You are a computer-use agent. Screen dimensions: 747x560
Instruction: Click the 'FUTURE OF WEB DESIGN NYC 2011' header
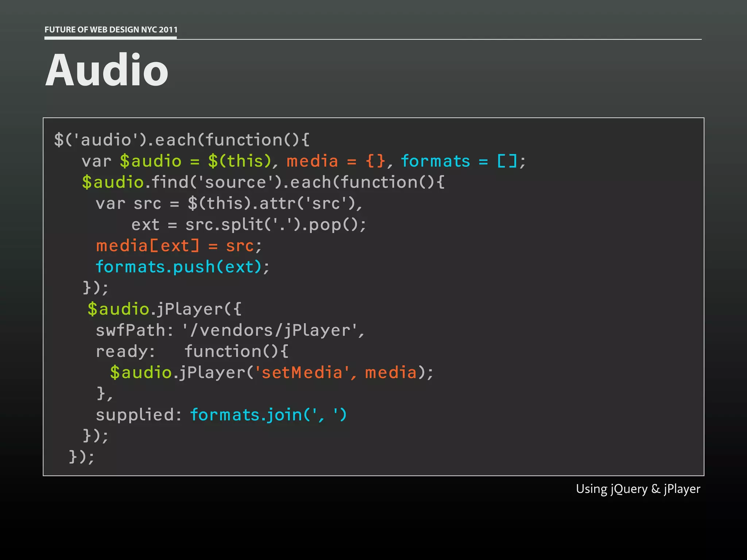[x=111, y=30]
